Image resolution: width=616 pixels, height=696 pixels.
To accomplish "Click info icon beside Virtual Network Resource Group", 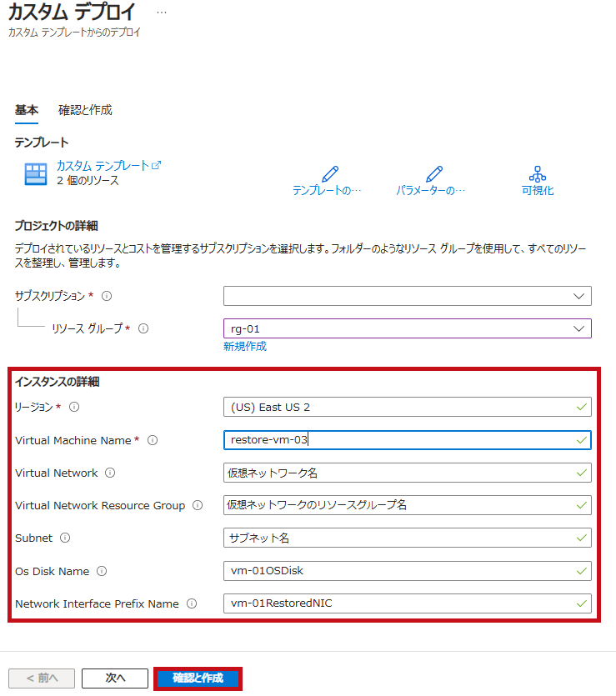I will tap(198, 505).
